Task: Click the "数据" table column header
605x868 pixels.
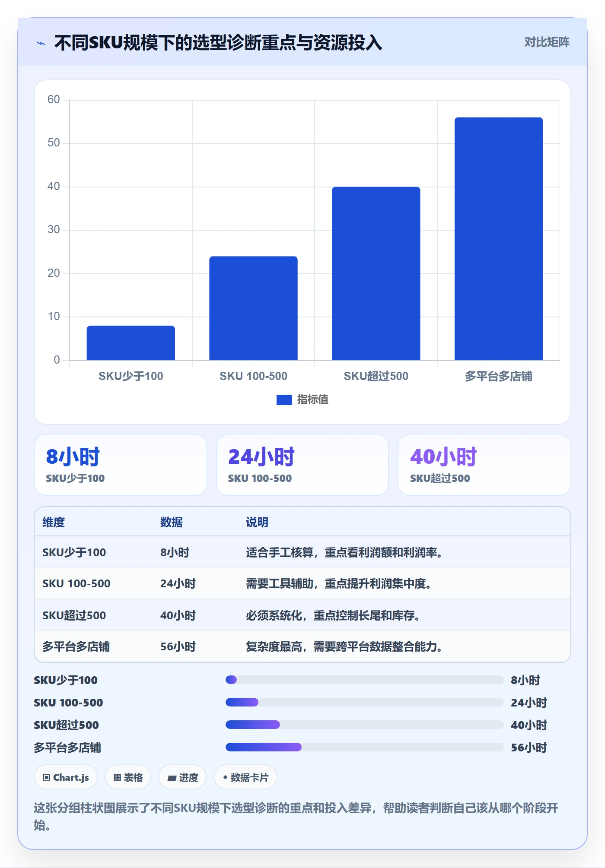Action: pyautogui.click(x=172, y=522)
